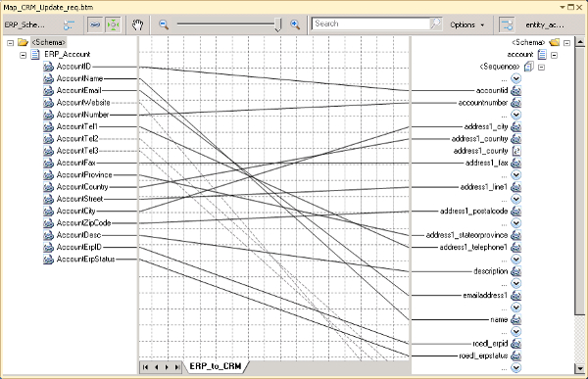
Task: Click the AccountCountry field icon
Action: [x=48, y=187]
